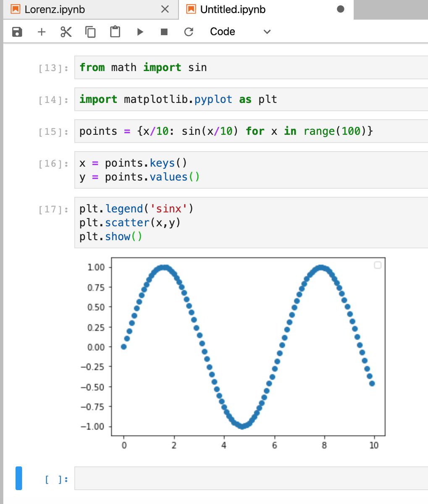Click the Lorenz.ipynb notebook tab icon
Image resolution: width=428 pixels, height=504 pixels.
click(16, 9)
